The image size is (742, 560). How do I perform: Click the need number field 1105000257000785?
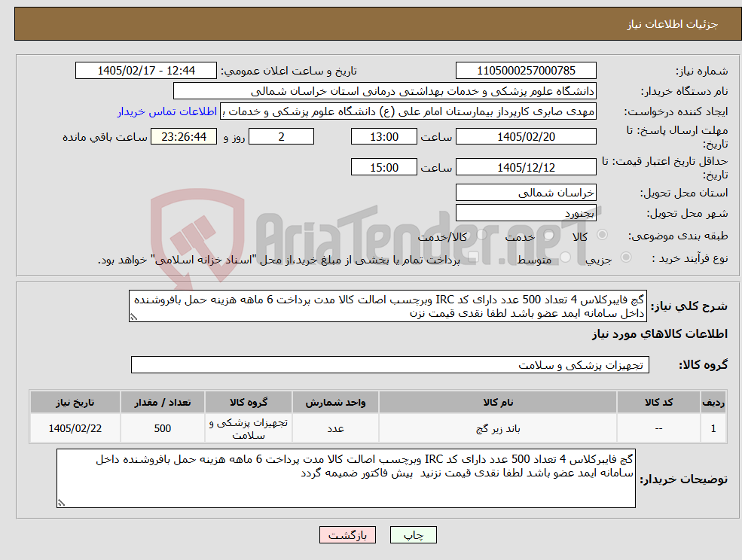click(x=526, y=71)
